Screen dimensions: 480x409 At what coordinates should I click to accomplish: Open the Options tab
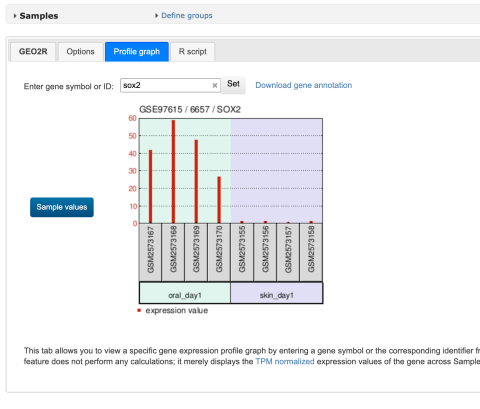tap(80, 52)
